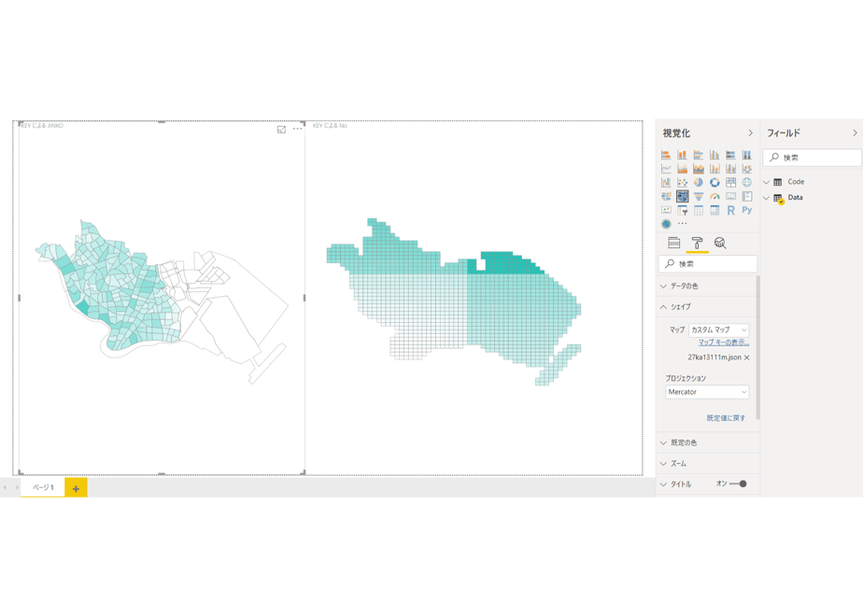Select the globe map visual

[747, 182]
